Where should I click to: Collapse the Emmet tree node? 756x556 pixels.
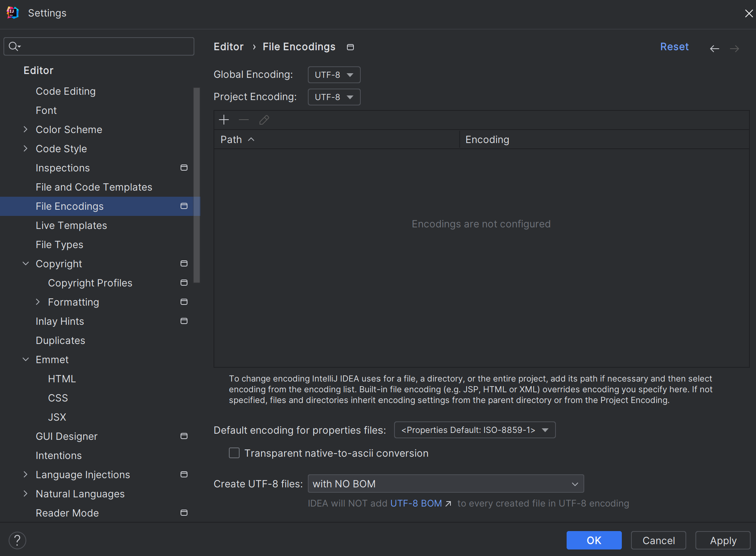click(x=26, y=359)
